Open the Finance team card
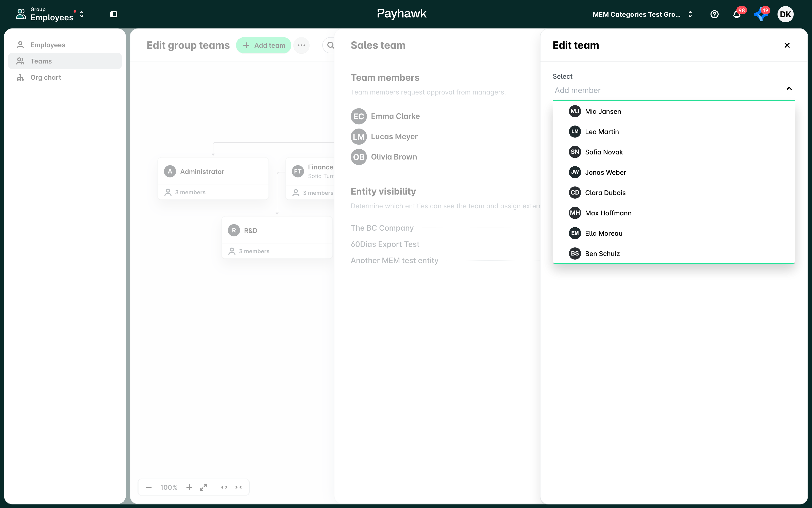 pyautogui.click(x=310, y=178)
